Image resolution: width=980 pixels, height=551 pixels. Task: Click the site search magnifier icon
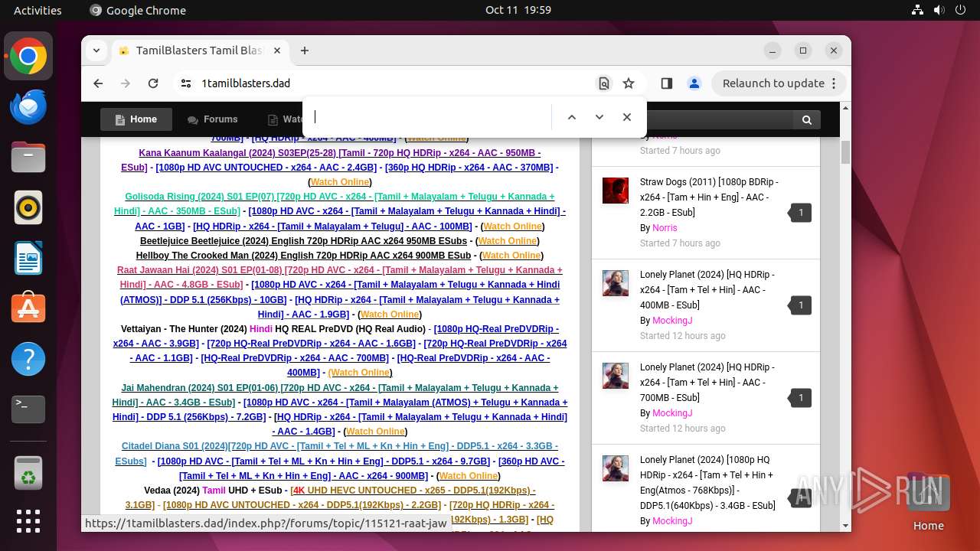(807, 119)
